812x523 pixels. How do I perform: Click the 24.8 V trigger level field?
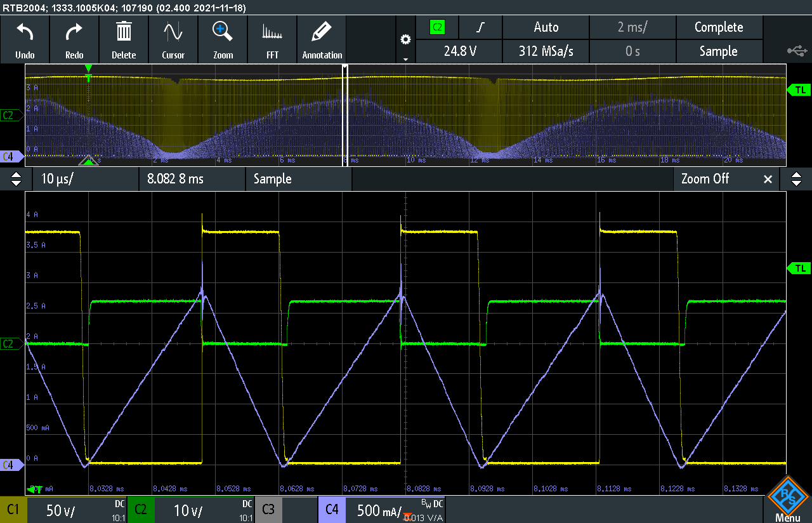click(x=460, y=51)
